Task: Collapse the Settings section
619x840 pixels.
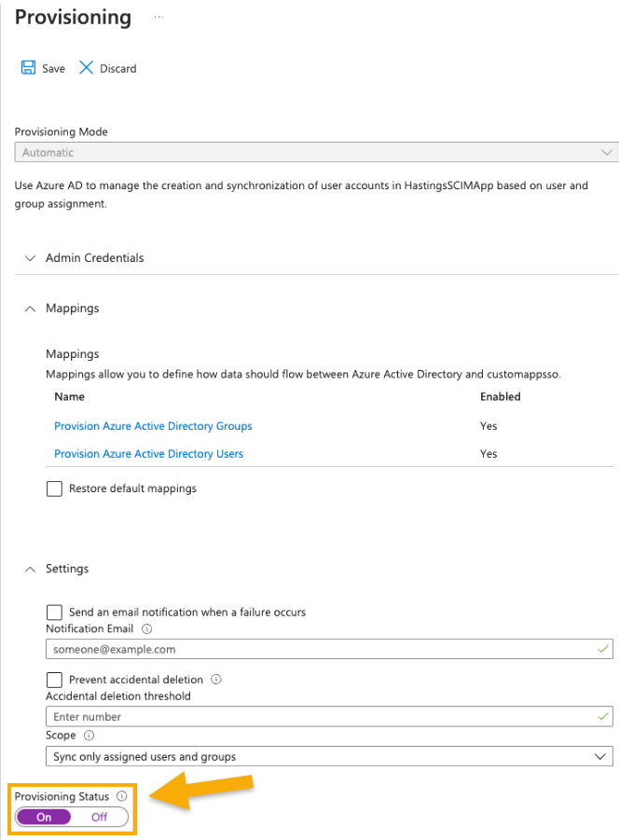Action: (31, 569)
